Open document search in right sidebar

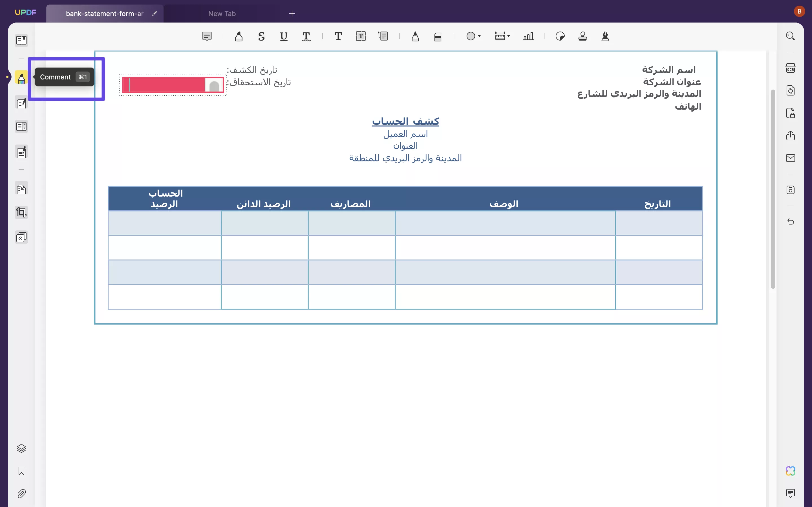(791, 36)
